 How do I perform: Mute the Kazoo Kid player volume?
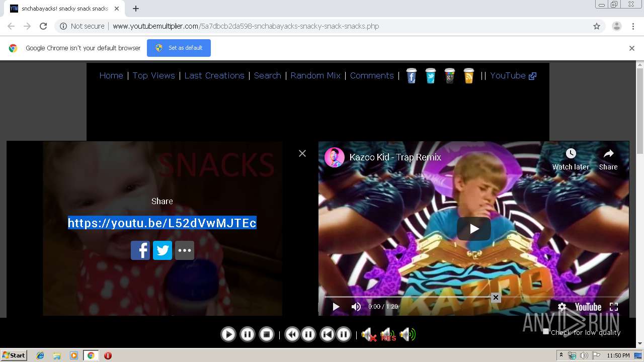pyautogui.click(x=356, y=307)
